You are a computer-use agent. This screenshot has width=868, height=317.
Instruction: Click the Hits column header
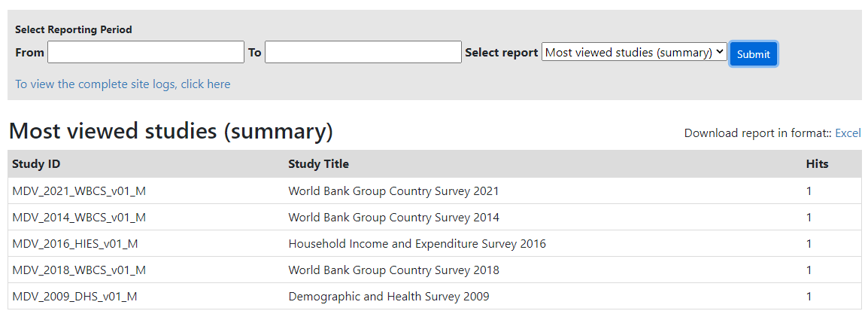pyautogui.click(x=817, y=164)
